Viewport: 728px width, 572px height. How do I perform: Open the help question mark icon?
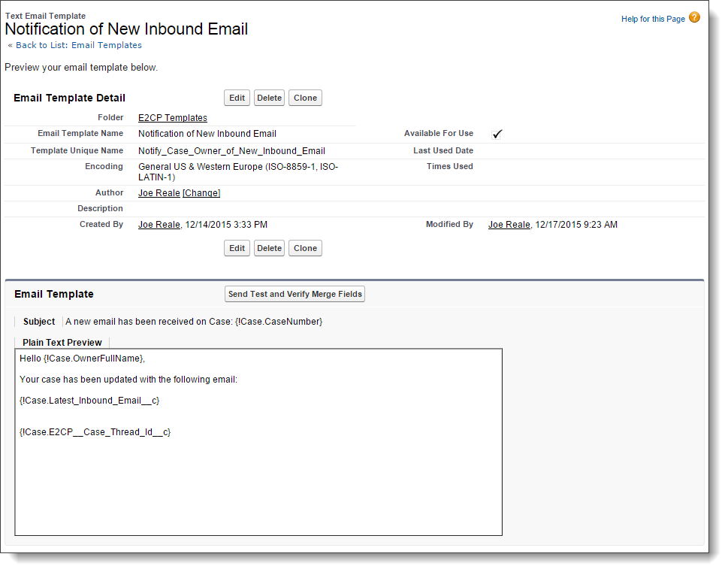[x=694, y=17]
